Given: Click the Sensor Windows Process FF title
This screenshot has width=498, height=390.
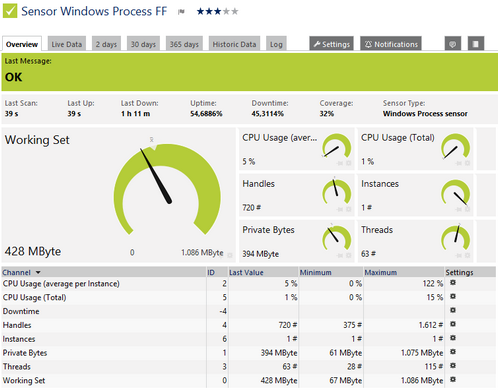Looking at the screenshot, I should coord(94,11).
